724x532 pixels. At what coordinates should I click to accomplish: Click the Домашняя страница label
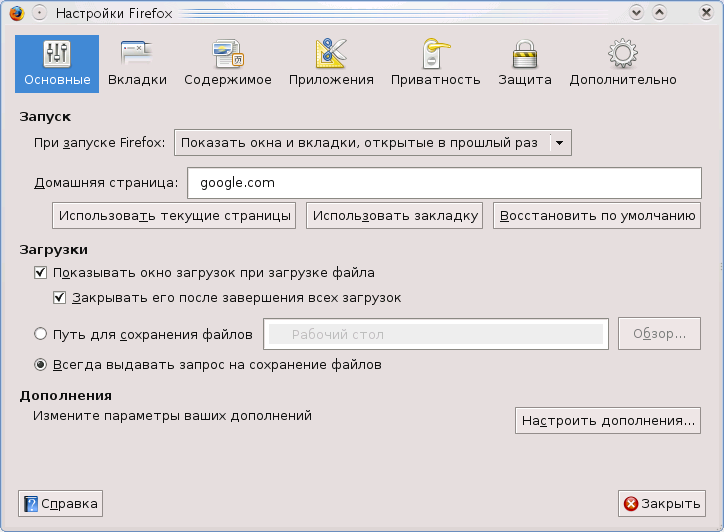point(106,183)
